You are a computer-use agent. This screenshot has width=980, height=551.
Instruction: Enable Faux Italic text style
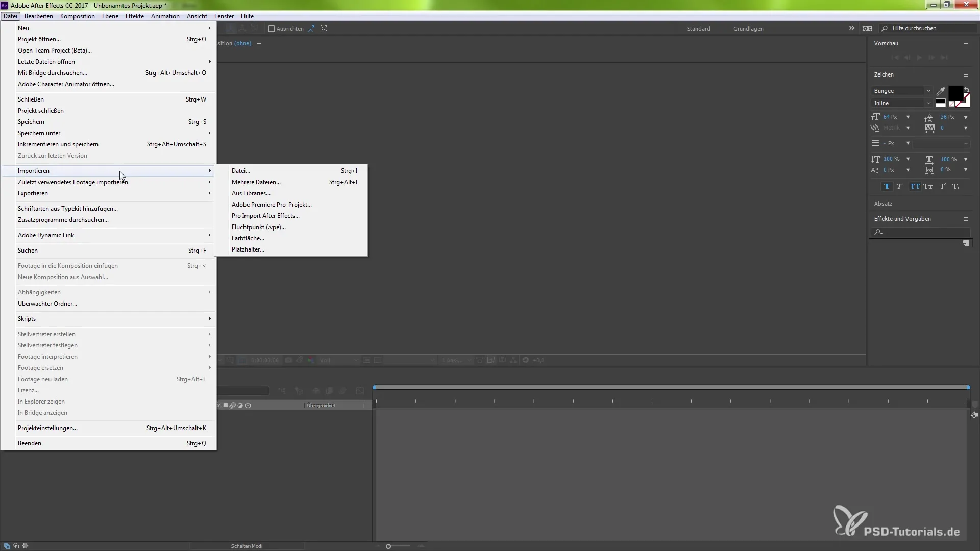(x=899, y=187)
